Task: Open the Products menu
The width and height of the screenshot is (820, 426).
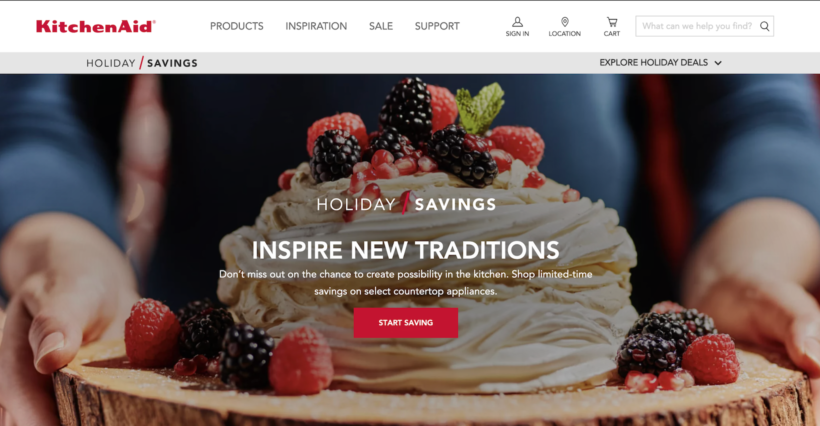Action: 236,26
